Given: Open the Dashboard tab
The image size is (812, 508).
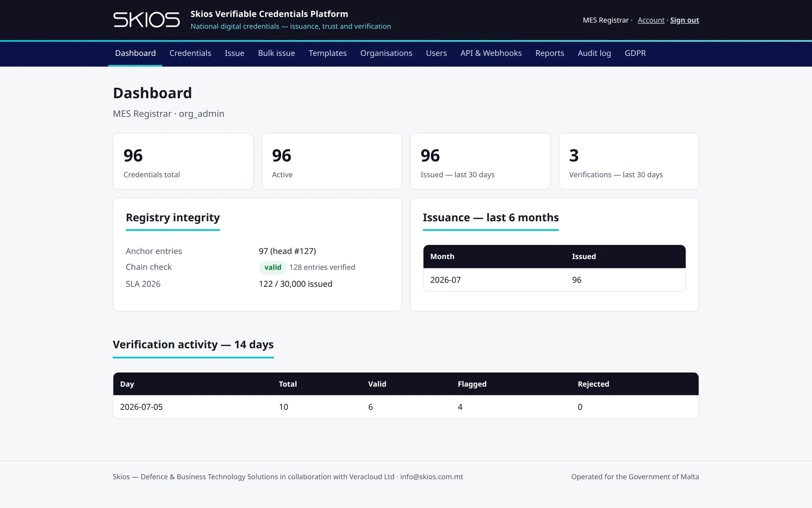Looking at the screenshot, I should 135,53.
